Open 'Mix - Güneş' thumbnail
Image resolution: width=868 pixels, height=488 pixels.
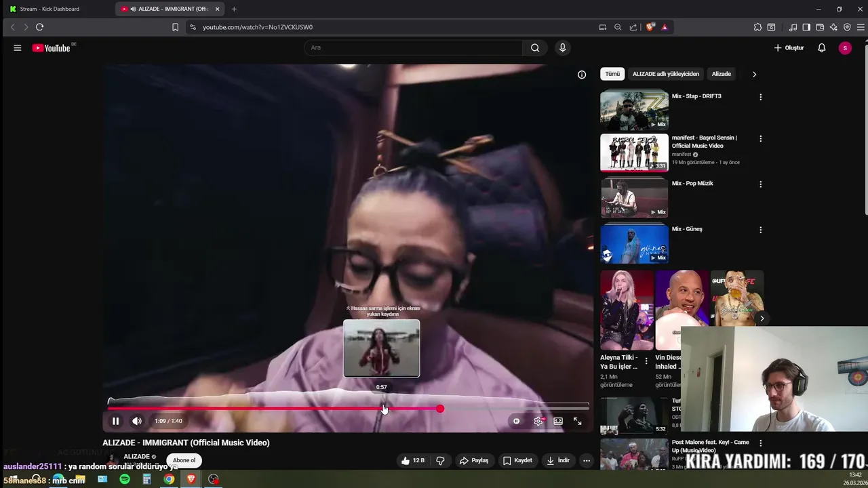coord(634,243)
